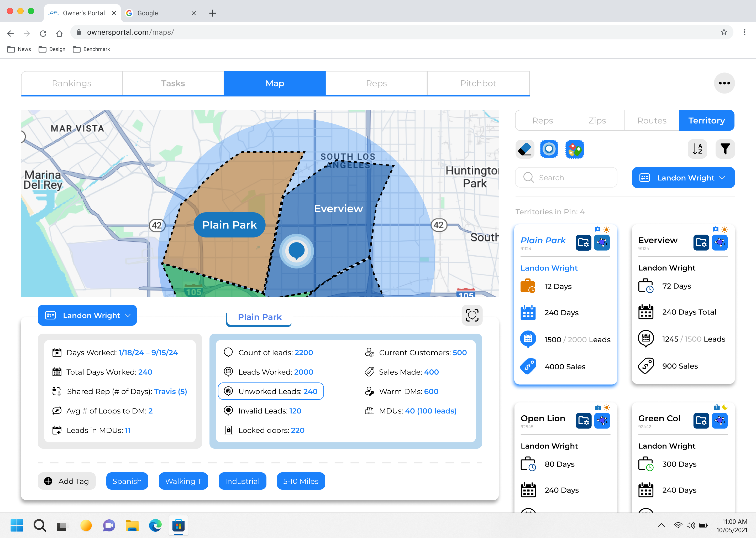Sort territories A to Z
This screenshot has width=756, height=538.
pos(697,149)
